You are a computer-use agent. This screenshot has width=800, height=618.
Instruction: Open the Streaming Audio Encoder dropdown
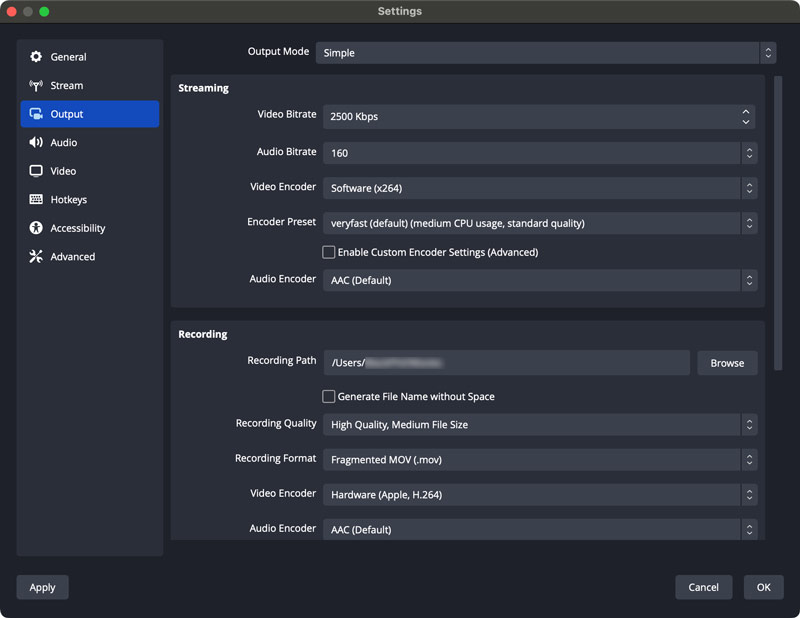click(540, 280)
